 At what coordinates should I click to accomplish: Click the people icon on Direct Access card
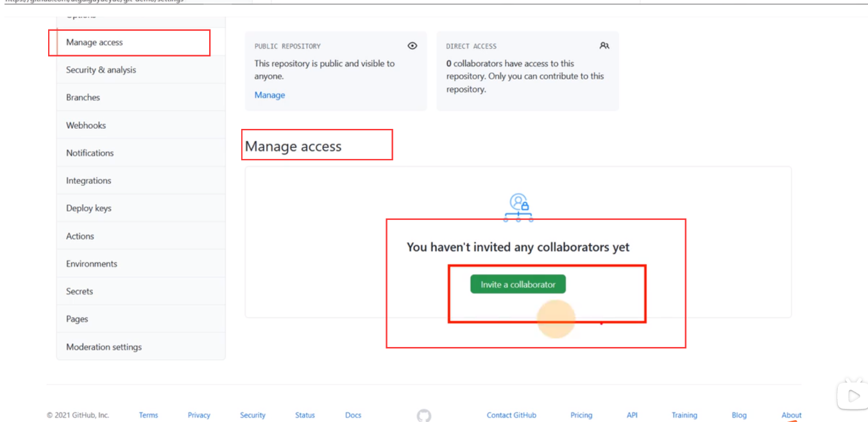[604, 46]
